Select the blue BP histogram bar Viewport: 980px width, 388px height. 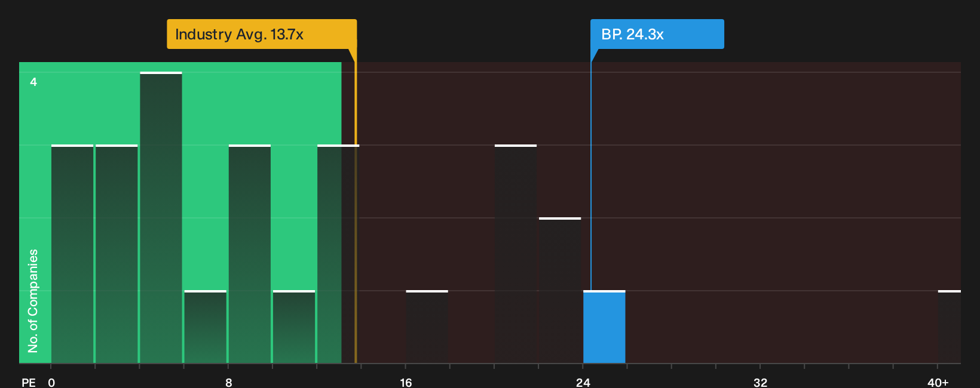tap(604, 327)
